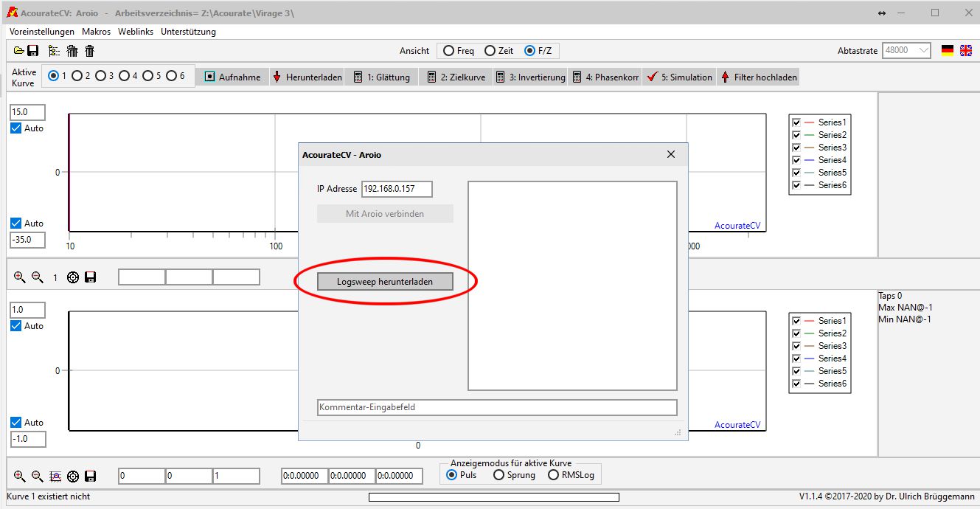Zoom out on the upper chart

pos(38,277)
